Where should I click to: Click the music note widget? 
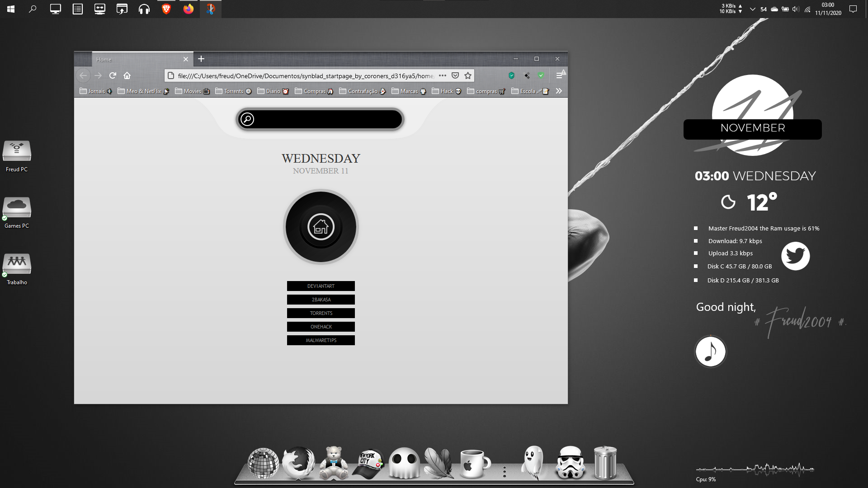[710, 352]
